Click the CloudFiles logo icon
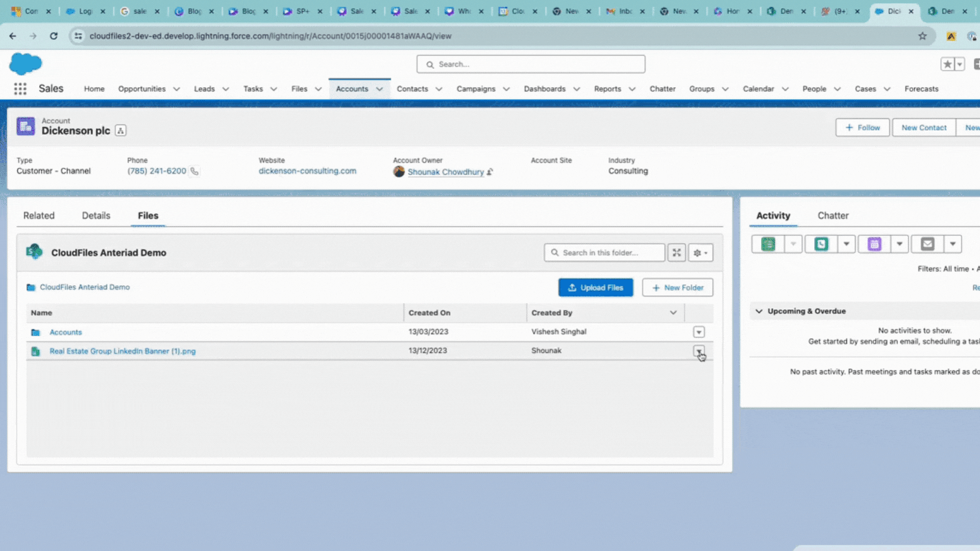Viewport: 980px width, 551px height. (34, 252)
